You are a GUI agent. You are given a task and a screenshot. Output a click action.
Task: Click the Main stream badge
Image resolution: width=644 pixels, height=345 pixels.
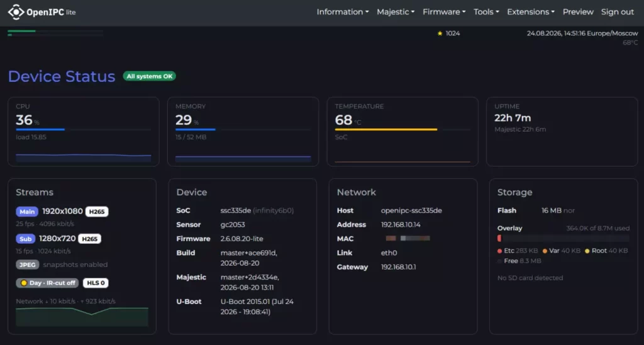pos(27,212)
